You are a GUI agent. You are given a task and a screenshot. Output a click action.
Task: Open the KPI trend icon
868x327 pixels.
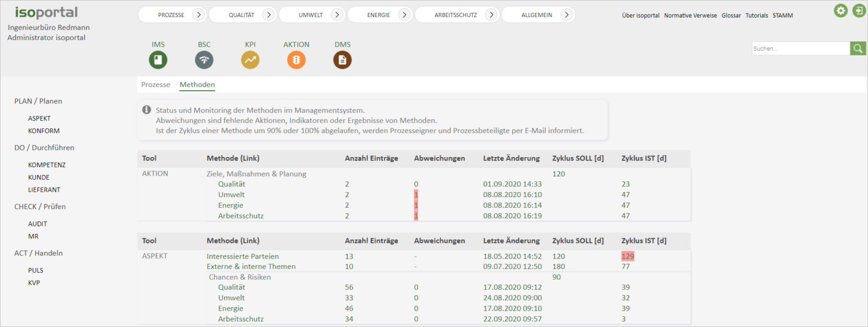[250, 59]
